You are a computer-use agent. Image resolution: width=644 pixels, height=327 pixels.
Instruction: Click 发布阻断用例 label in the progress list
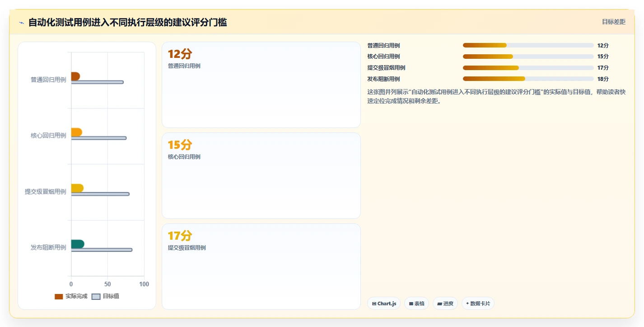click(383, 79)
